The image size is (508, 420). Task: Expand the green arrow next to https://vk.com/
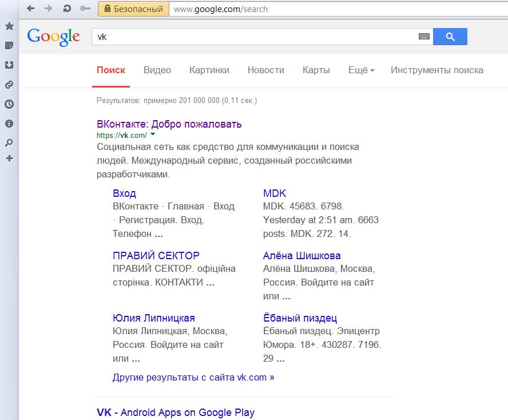(x=153, y=134)
